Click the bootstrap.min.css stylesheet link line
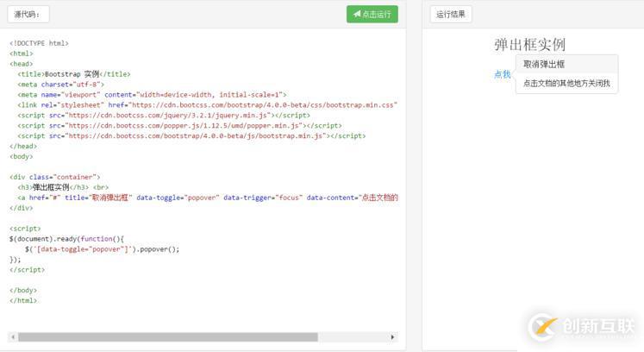This screenshot has width=644, height=352. pyautogui.click(x=208, y=105)
